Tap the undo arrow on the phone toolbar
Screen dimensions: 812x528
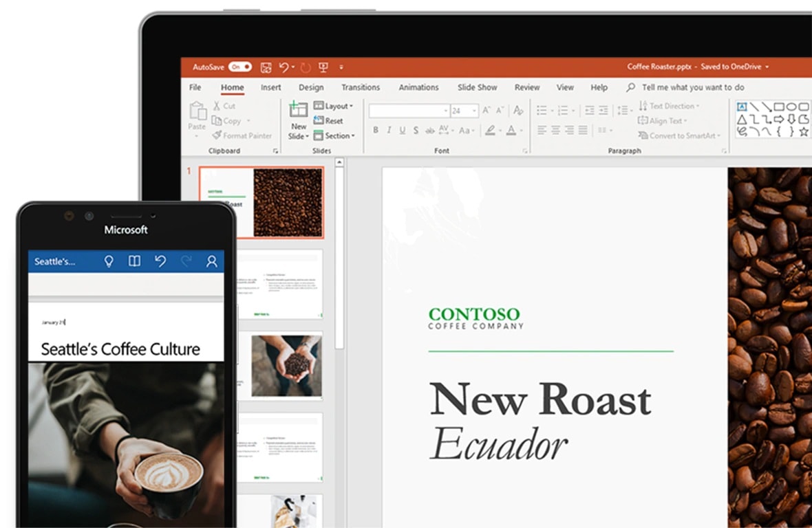160,261
